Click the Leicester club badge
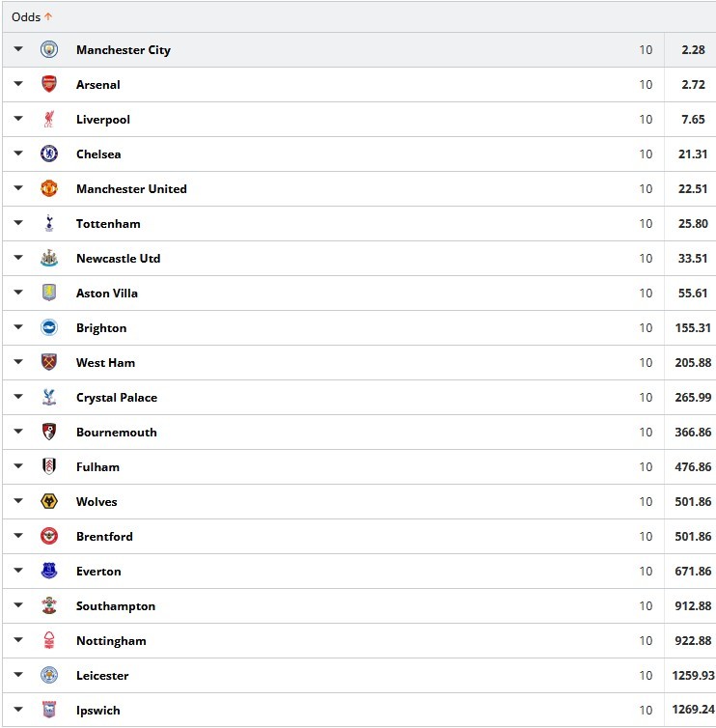 (49, 676)
